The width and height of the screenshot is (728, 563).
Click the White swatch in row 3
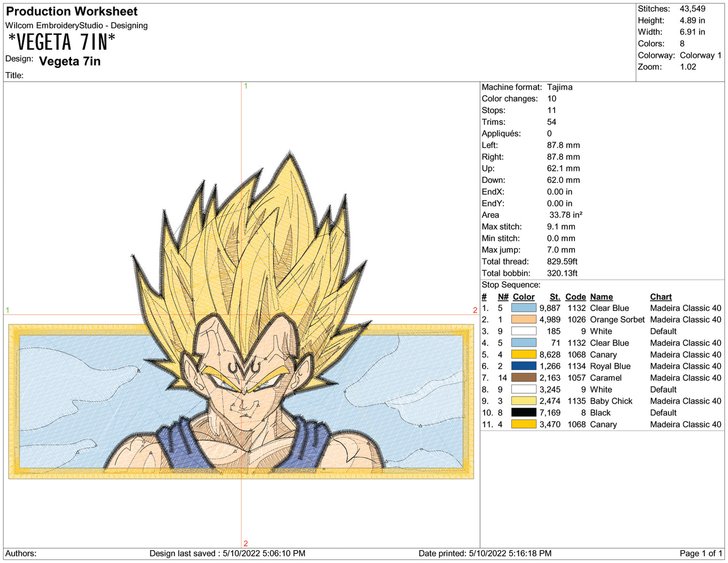tap(523, 331)
